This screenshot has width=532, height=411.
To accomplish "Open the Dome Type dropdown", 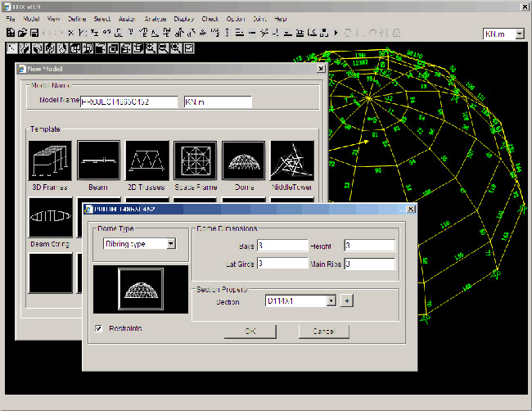I will coord(170,243).
